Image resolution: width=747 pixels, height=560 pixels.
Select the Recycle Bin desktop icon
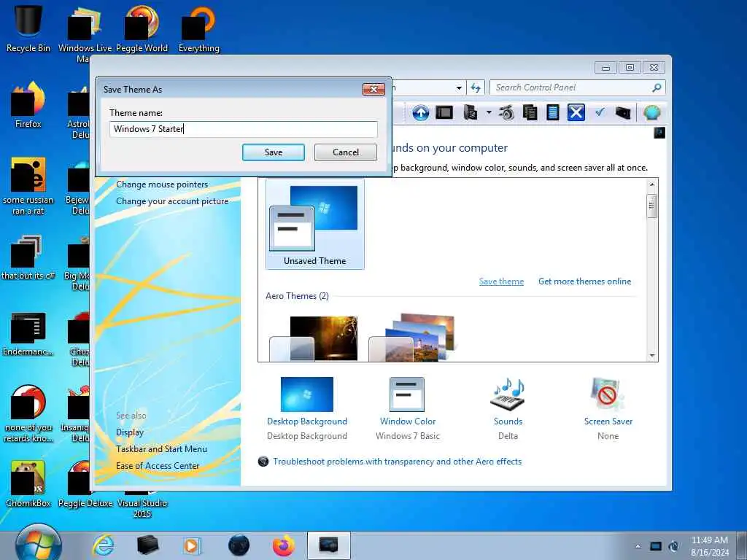[x=28, y=28]
